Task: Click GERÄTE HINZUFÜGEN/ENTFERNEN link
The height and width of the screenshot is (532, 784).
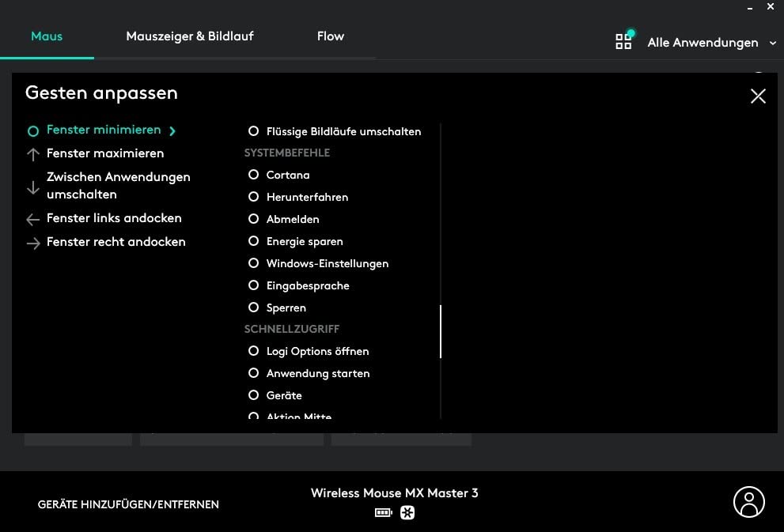Action: (128, 504)
